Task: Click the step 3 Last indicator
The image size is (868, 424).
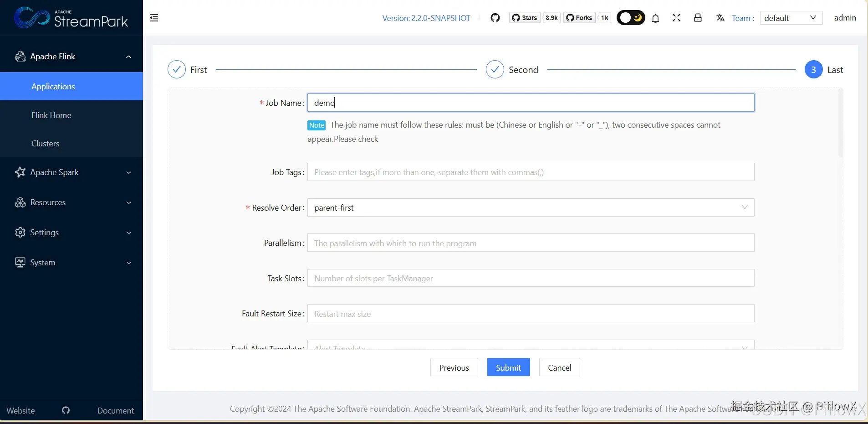Action: pyautogui.click(x=813, y=69)
